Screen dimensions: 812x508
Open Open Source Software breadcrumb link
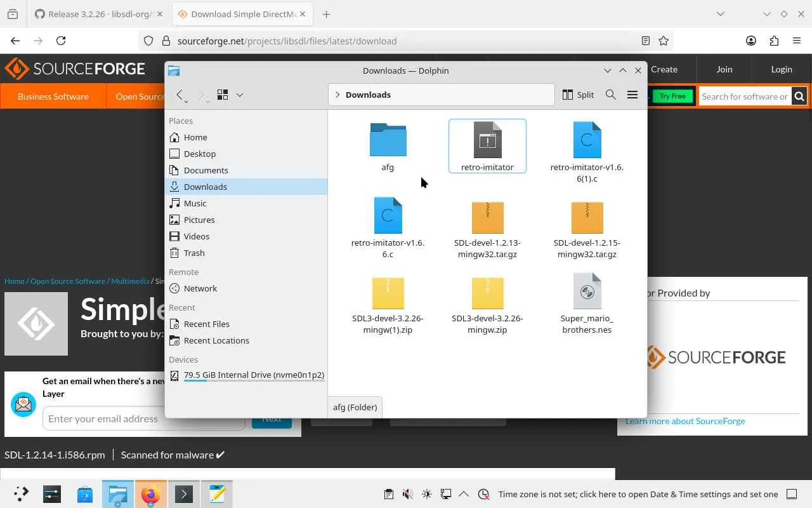pos(68,281)
